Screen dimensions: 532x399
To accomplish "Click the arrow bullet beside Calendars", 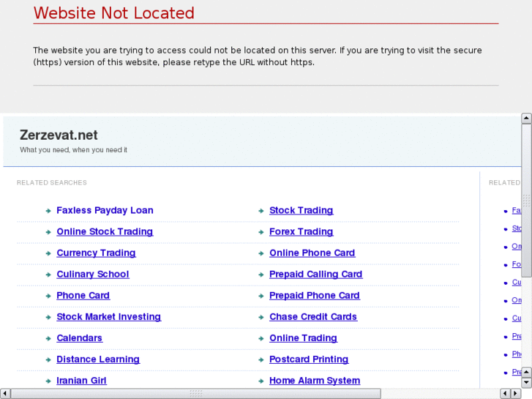I will (48, 338).
